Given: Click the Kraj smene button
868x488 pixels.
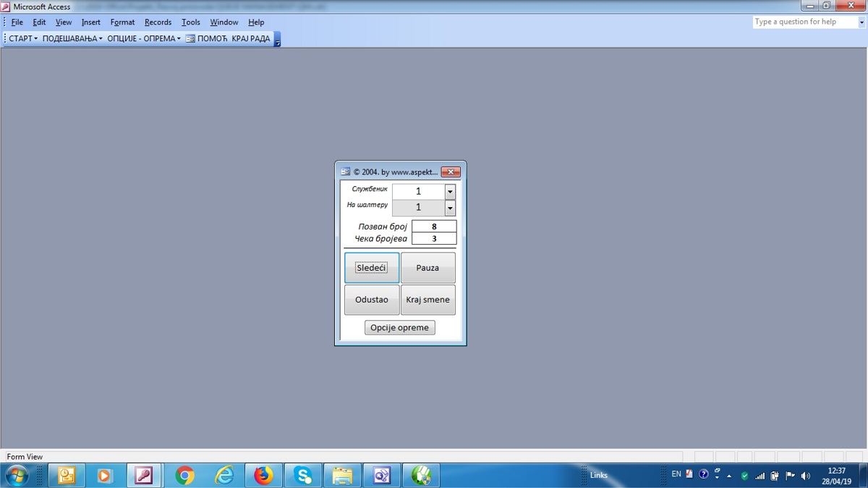Looking at the screenshot, I should tap(427, 300).
